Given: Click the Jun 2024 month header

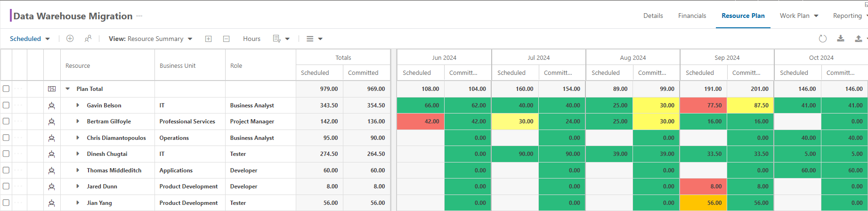Looking at the screenshot, I should 444,57.
